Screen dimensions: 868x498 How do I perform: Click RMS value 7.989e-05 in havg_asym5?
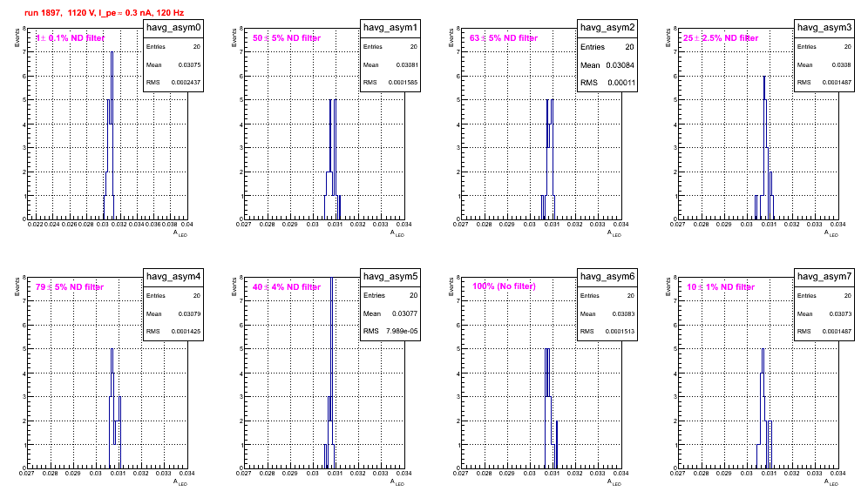[402, 332]
